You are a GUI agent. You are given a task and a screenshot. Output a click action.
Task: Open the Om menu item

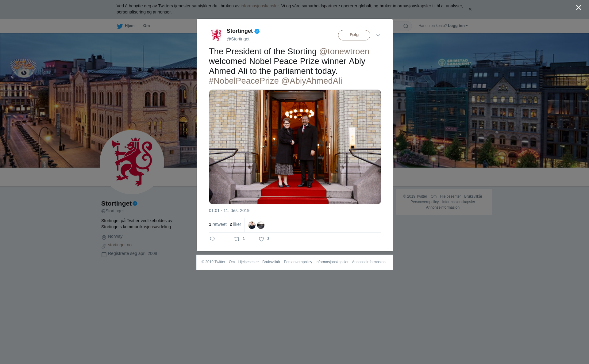pos(146,26)
